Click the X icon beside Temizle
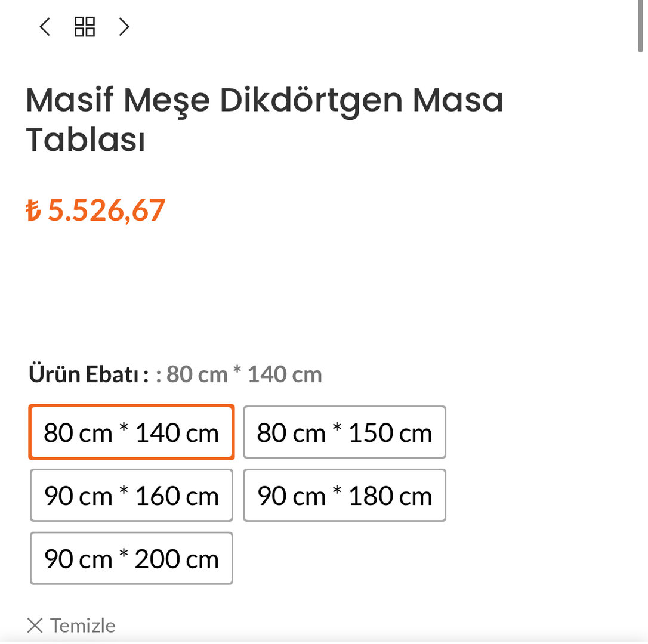Image resolution: width=648 pixels, height=644 pixels. [35, 626]
